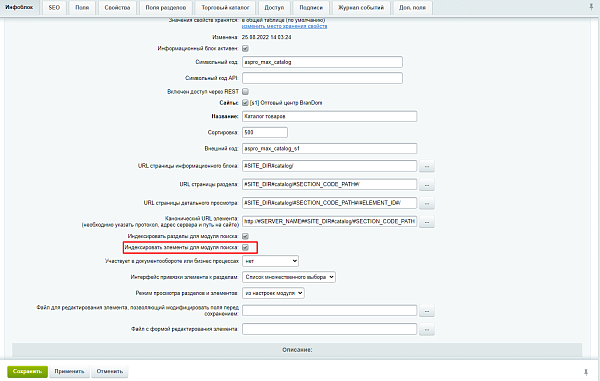Click the Описание section header
Screen dimensions: 600x381
click(x=297, y=350)
